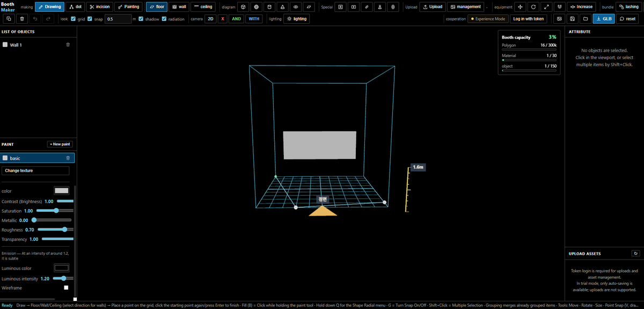Viewport: 644px width, 309px height.
Task: Toggle the basic paint checkbox
Action: [5, 159]
